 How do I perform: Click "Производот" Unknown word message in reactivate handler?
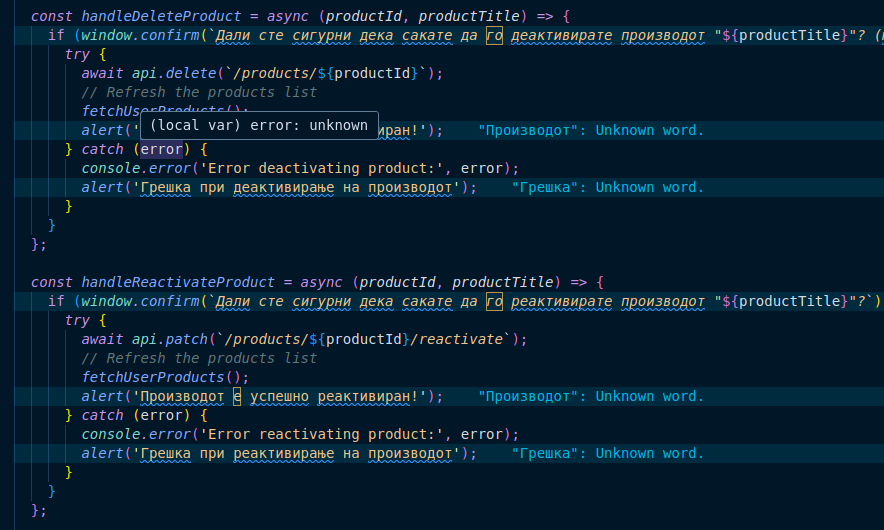pyautogui.click(x=591, y=396)
